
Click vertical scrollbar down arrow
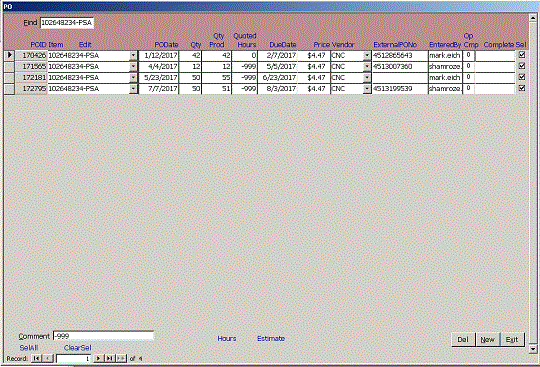tap(533, 349)
